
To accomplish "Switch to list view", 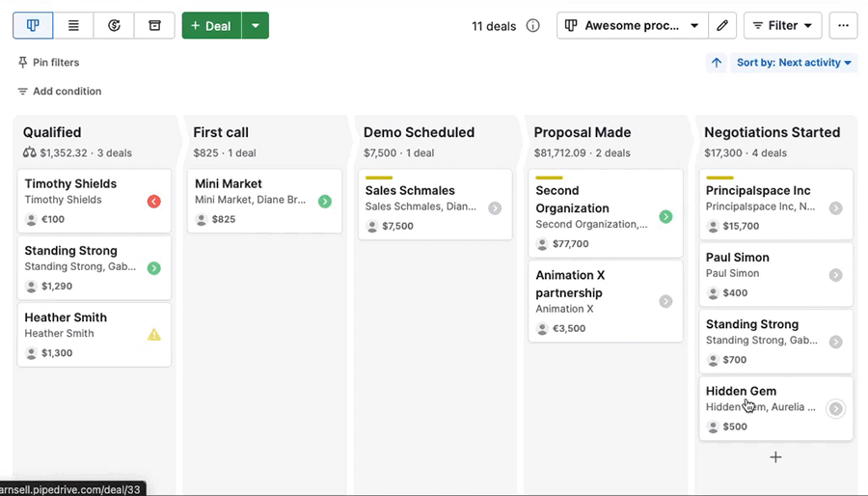I will click(73, 26).
